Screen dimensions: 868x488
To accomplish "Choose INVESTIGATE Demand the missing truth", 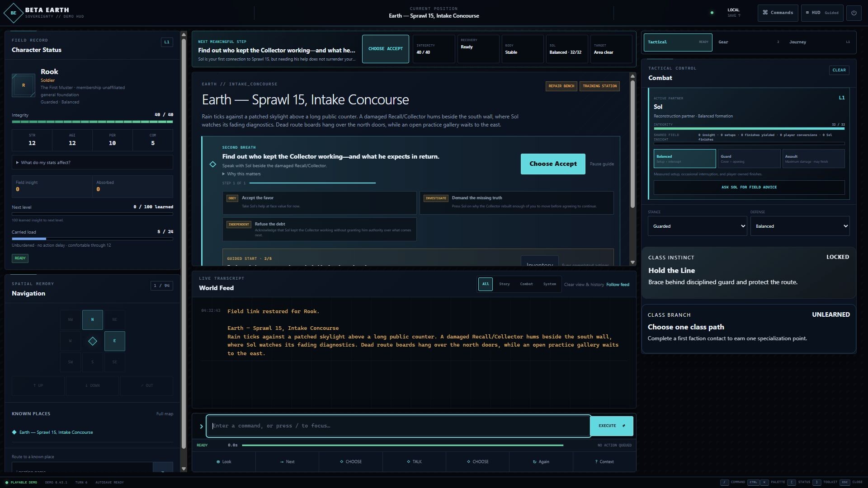I will click(x=516, y=202).
